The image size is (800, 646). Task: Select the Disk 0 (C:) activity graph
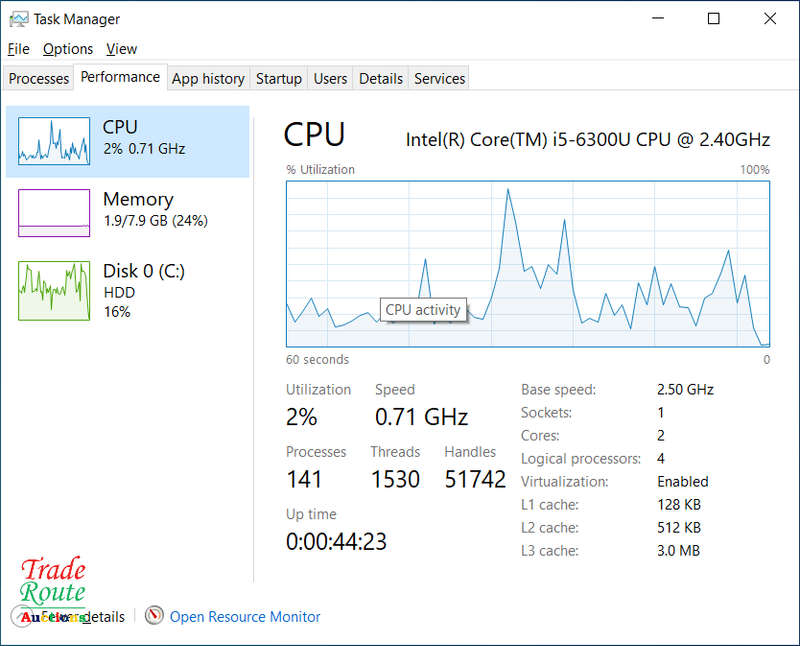(54, 291)
